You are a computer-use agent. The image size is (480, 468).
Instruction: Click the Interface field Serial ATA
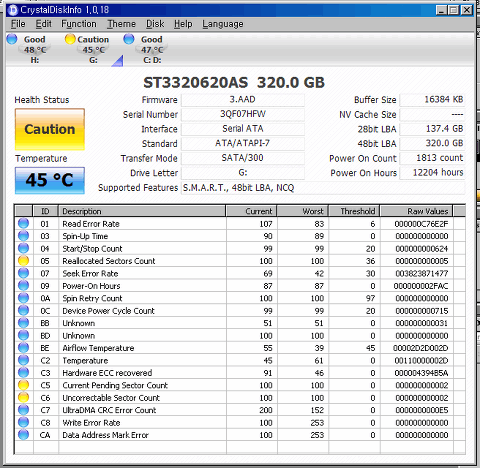pyautogui.click(x=243, y=129)
